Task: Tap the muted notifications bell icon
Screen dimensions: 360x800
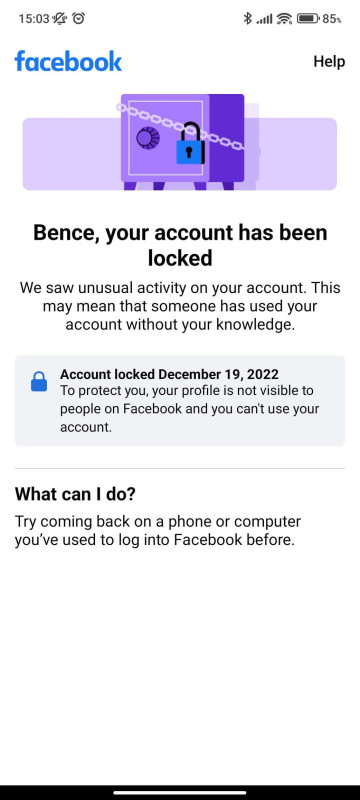Action: click(60, 19)
